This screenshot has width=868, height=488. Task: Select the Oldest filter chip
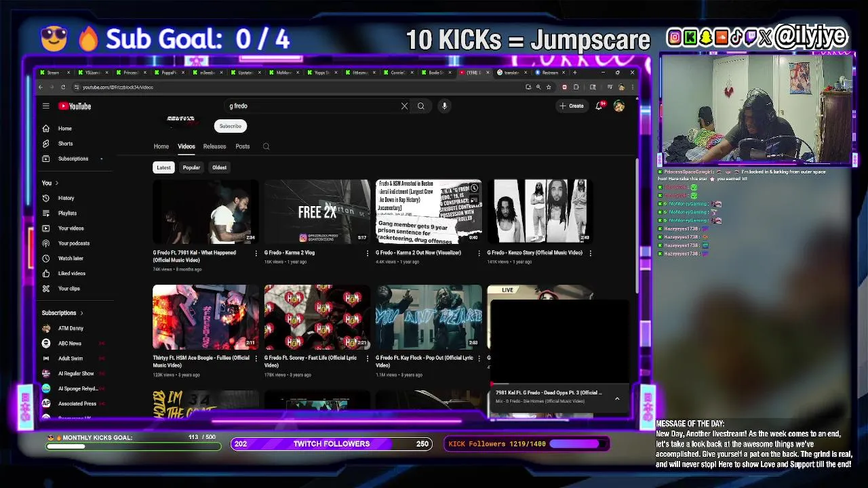coord(219,167)
